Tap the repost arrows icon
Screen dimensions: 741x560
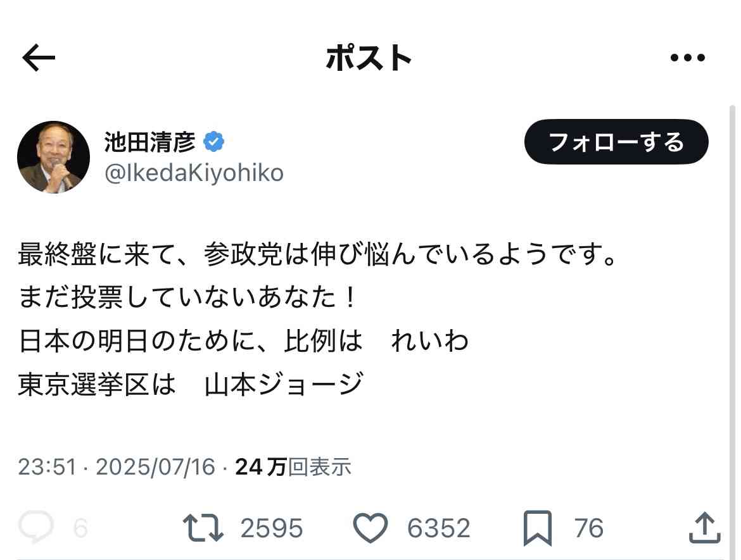point(203,528)
